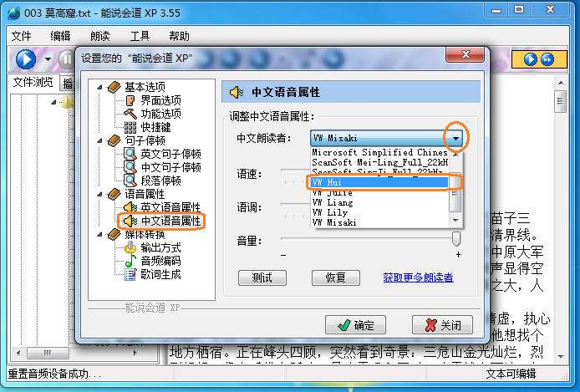This screenshot has height=392, width=580.
Task: Expand folder node in file browser tree
Action: click(x=53, y=102)
